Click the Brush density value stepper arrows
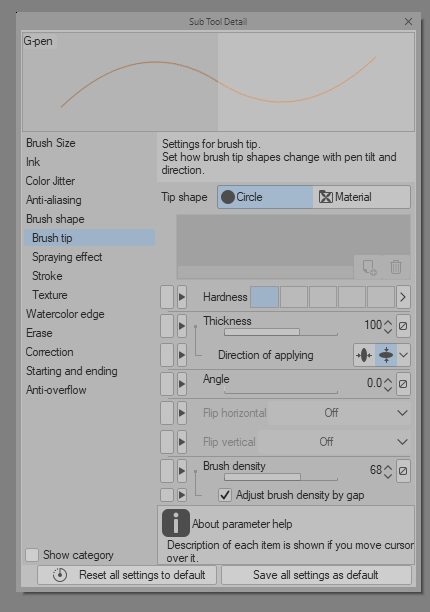 [x=388, y=471]
